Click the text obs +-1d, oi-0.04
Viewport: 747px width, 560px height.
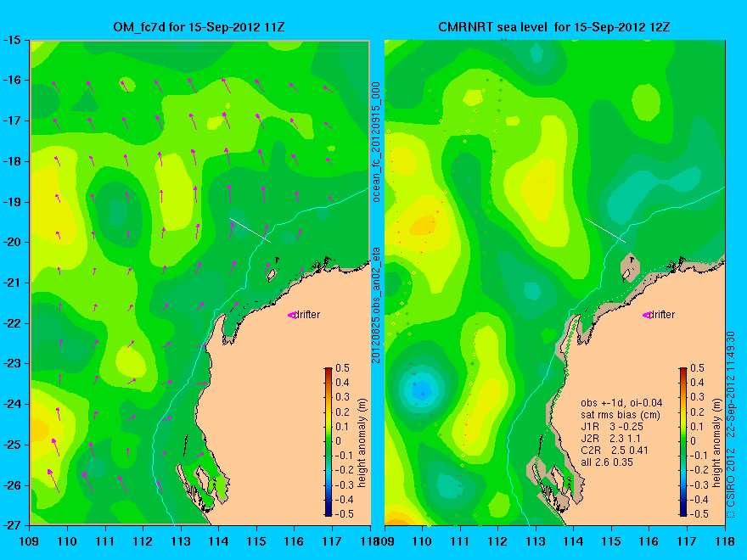point(621,403)
